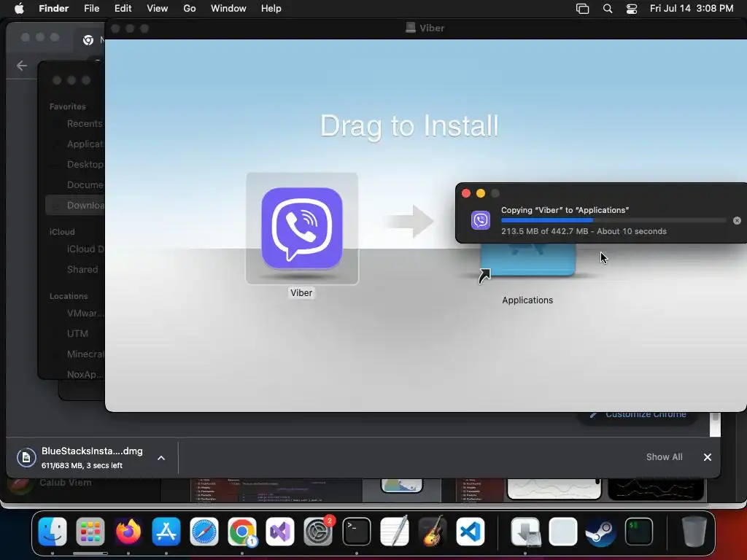Image resolution: width=747 pixels, height=560 pixels.
Task: Open the File menu
Action: [91, 9]
